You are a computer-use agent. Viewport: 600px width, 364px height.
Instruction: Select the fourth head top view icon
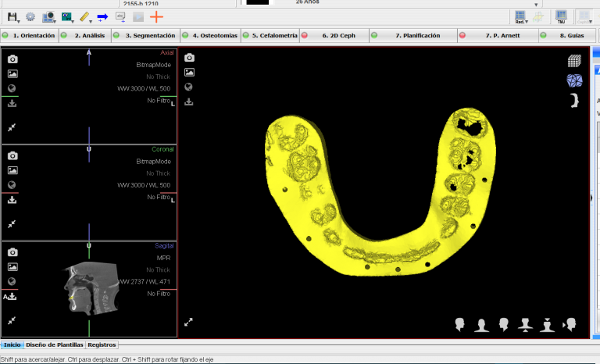coord(525,325)
